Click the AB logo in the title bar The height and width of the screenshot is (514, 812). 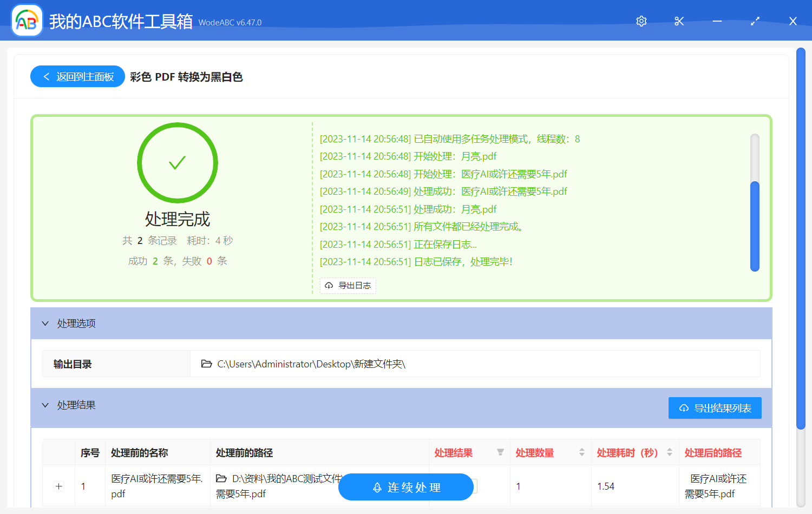click(x=27, y=21)
